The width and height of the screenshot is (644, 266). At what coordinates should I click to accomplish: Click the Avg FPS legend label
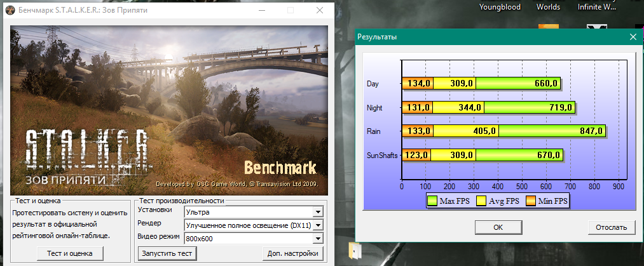(x=504, y=201)
